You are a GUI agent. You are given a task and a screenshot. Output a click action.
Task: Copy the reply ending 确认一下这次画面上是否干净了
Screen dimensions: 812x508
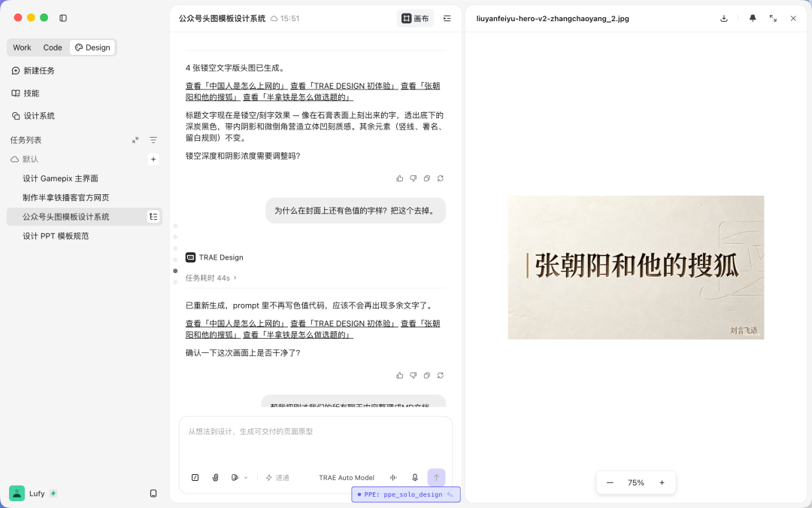click(427, 376)
